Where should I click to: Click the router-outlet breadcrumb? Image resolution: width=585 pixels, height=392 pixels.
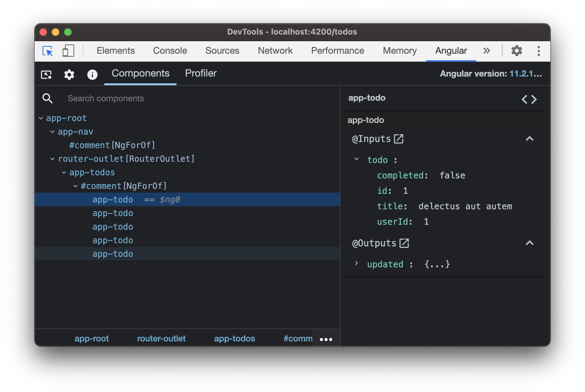point(161,339)
